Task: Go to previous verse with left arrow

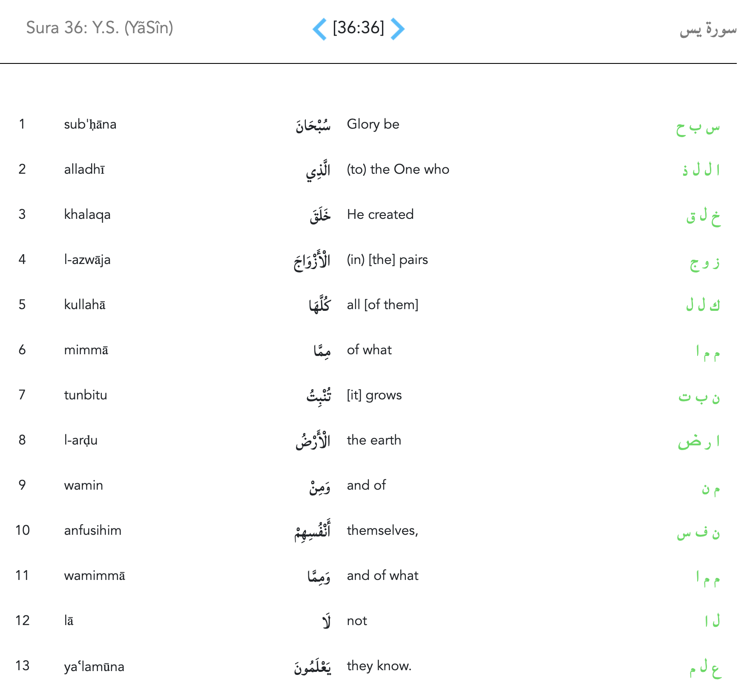Action: click(320, 29)
